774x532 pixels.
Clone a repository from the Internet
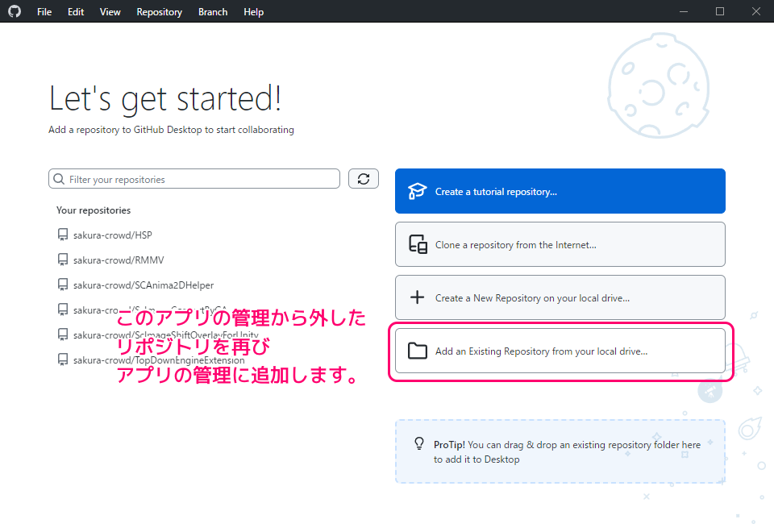560,244
